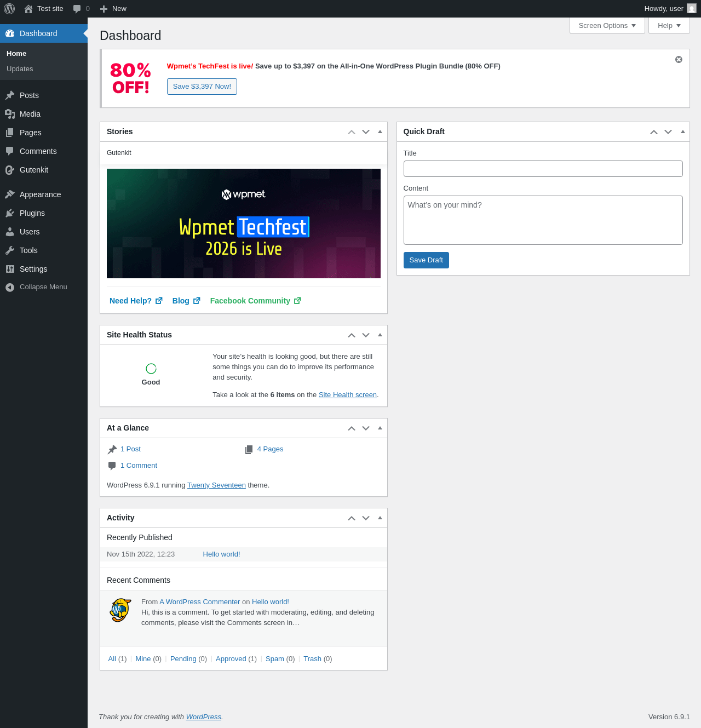Click the Appearance paintbrush icon
This screenshot has width=701, height=728.
10,194
